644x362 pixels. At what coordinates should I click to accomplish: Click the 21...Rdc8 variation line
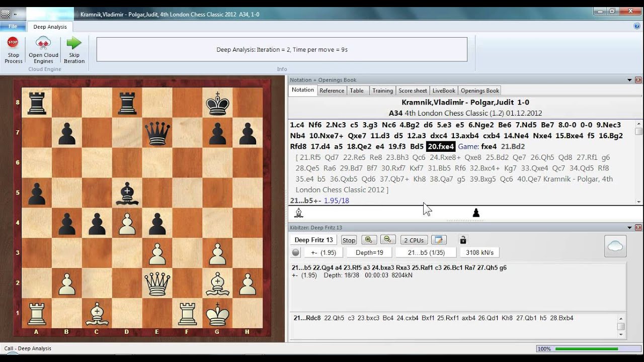(433, 318)
